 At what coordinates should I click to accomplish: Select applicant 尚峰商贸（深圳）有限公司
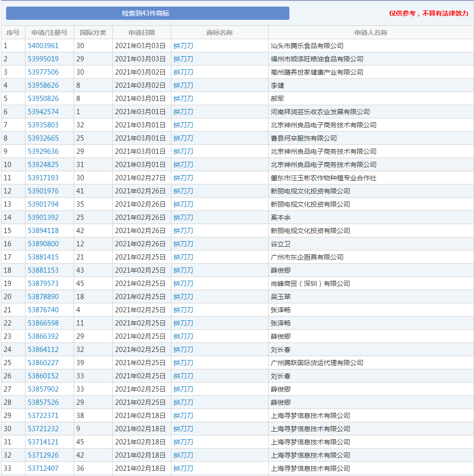click(x=311, y=284)
